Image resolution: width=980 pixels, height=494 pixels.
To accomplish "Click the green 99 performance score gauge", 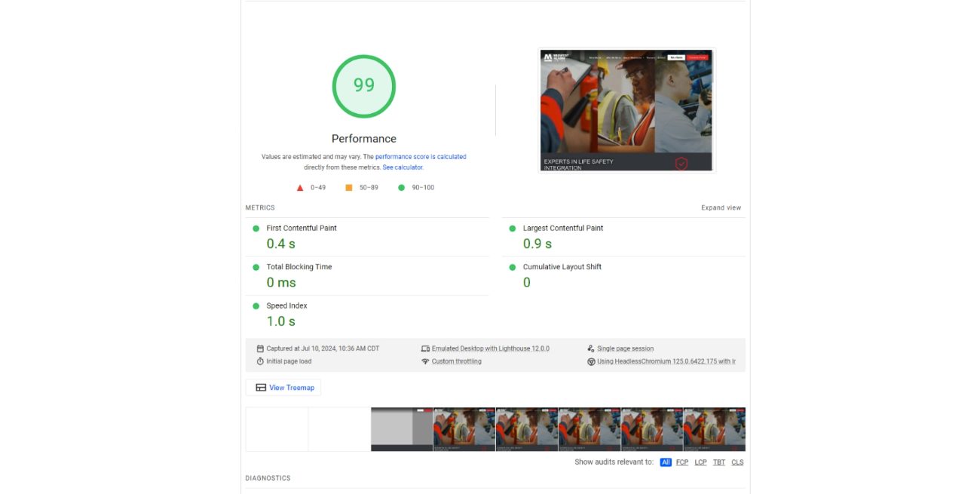I will [x=364, y=86].
